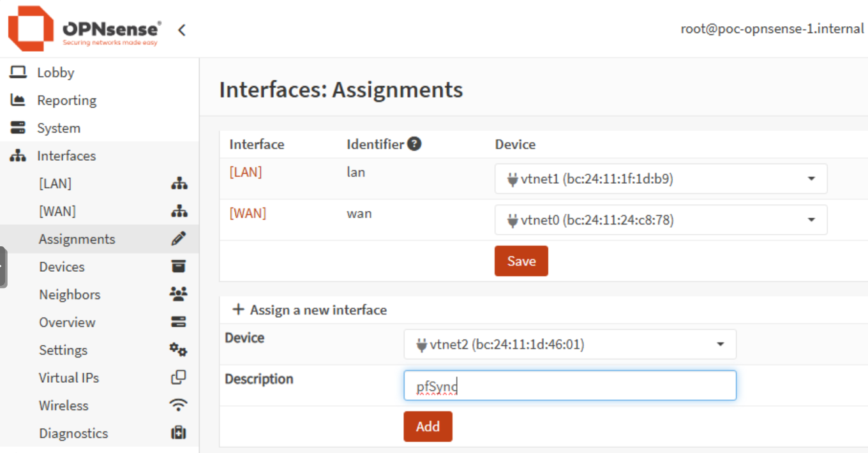Save the interface assignments

coord(521,261)
